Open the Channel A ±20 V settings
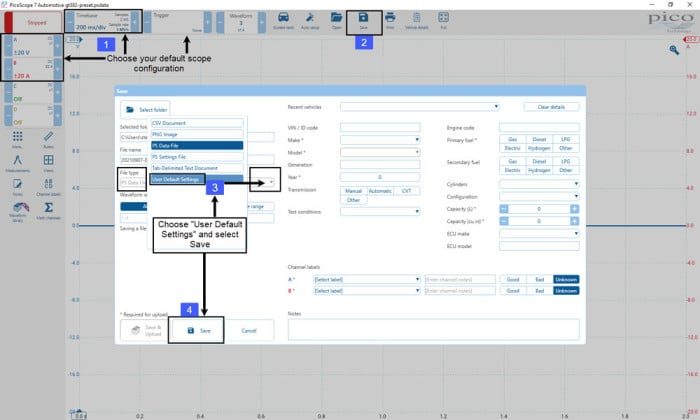 pyautogui.click(x=33, y=46)
